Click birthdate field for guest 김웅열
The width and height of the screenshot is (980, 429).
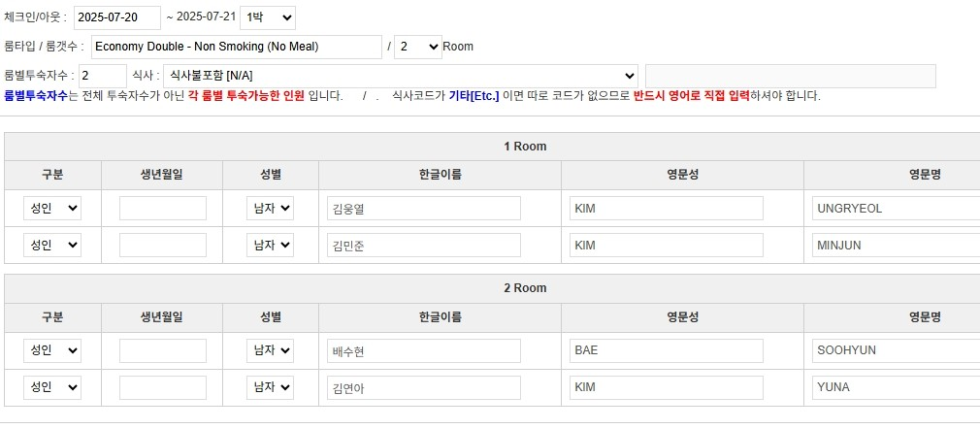tap(162, 209)
